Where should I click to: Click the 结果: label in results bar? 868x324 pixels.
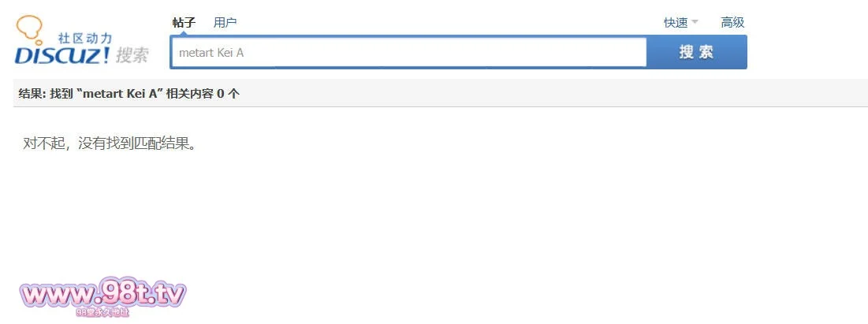click(x=32, y=94)
